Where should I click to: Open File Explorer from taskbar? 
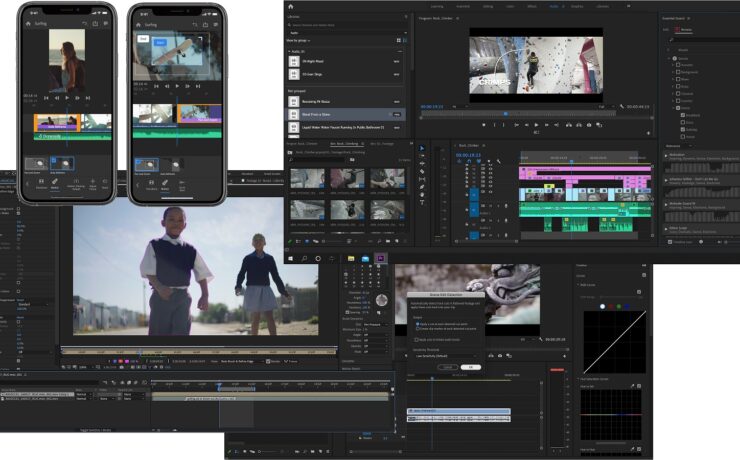coord(351,259)
